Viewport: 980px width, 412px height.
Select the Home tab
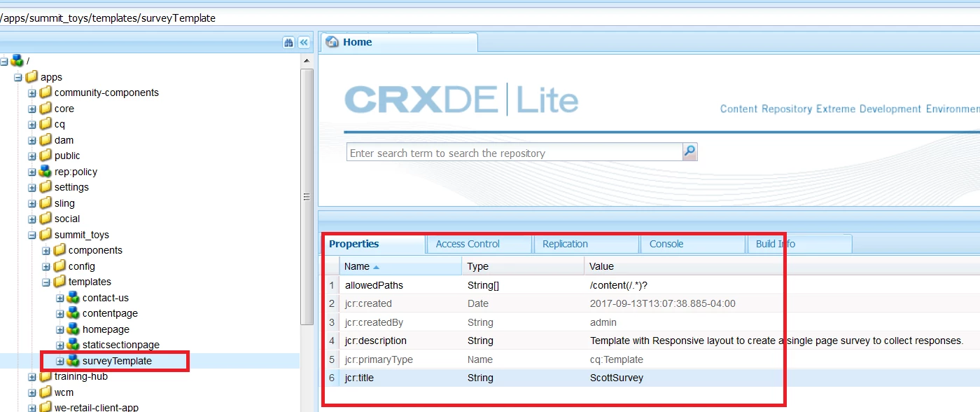coord(399,42)
